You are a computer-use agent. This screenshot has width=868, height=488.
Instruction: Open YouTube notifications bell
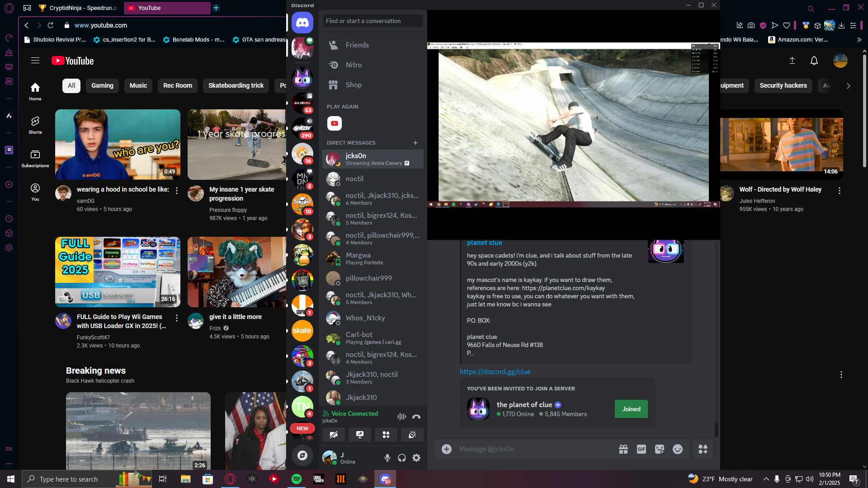click(814, 61)
